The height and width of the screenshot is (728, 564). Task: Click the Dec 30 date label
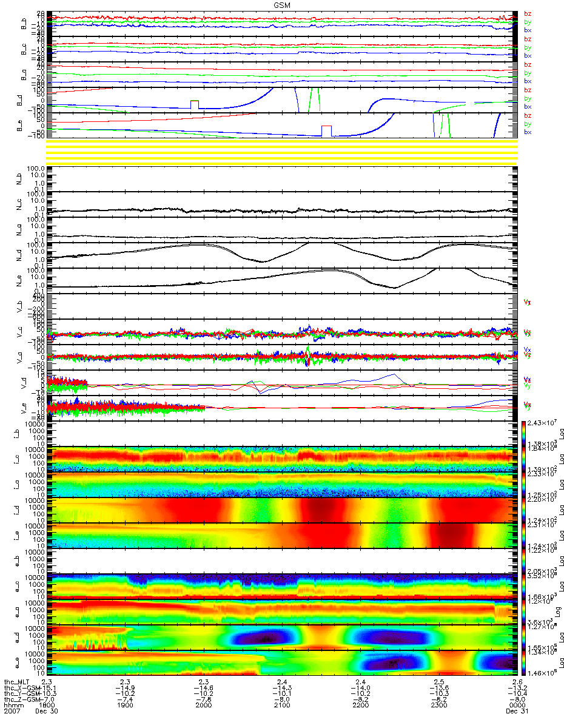tap(45, 711)
